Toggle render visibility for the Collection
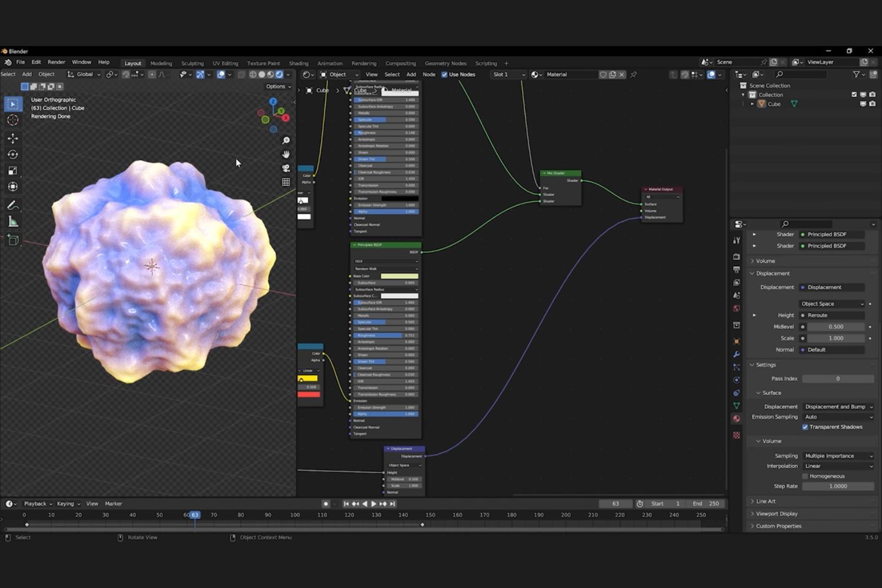The width and height of the screenshot is (882, 588). tap(872, 94)
